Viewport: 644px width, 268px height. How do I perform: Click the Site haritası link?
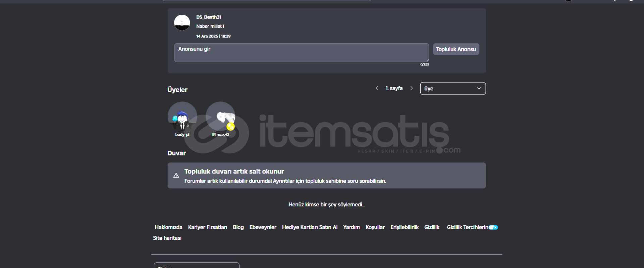(x=167, y=238)
